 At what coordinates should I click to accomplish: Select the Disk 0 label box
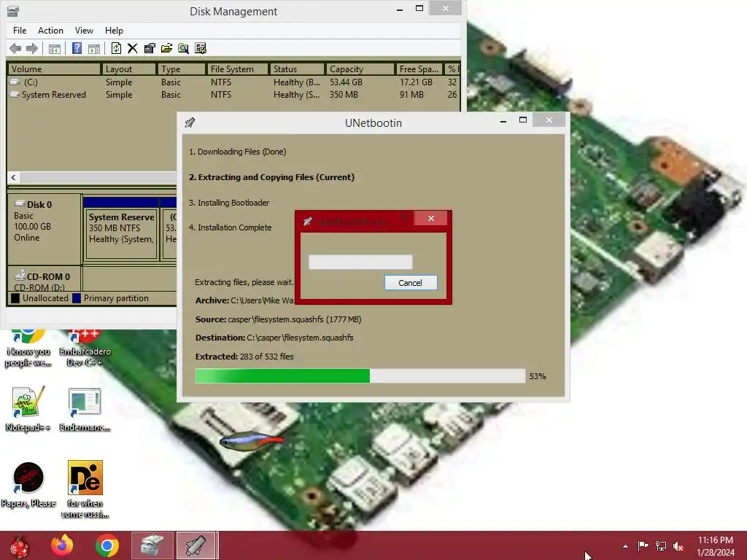[x=44, y=229]
